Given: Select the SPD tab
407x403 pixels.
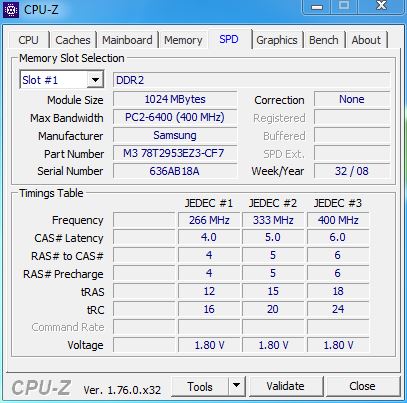Looking at the screenshot, I should [x=229, y=39].
